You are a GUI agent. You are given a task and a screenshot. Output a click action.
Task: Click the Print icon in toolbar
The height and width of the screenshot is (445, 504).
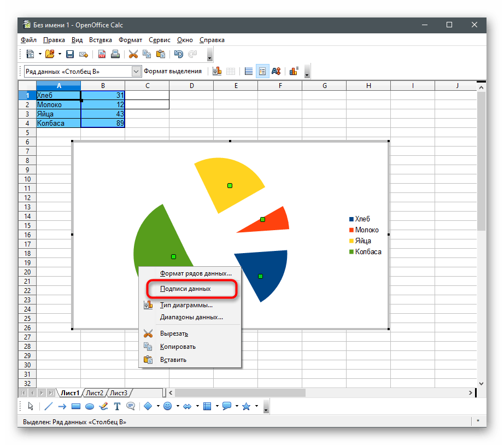coord(115,54)
